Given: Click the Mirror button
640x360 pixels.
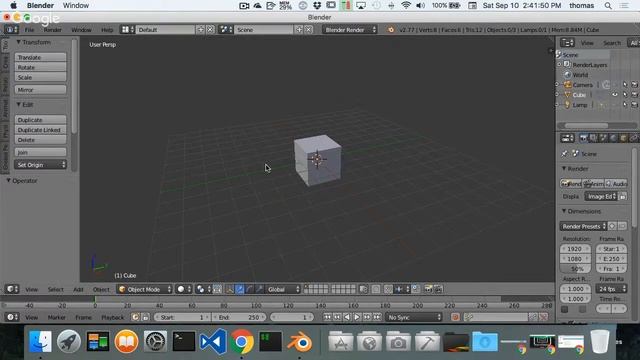Looking at the screenshot, I should 40,90.
